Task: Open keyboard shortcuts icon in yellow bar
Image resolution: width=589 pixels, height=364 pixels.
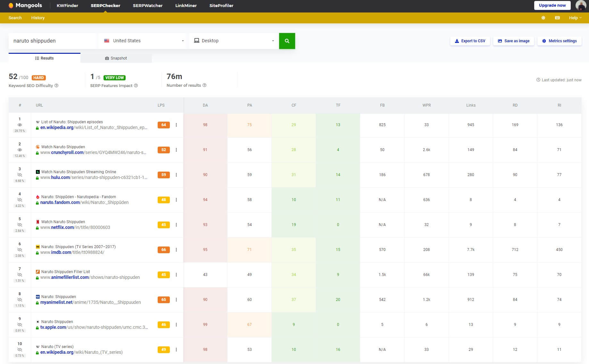Action: coord(557,18)
